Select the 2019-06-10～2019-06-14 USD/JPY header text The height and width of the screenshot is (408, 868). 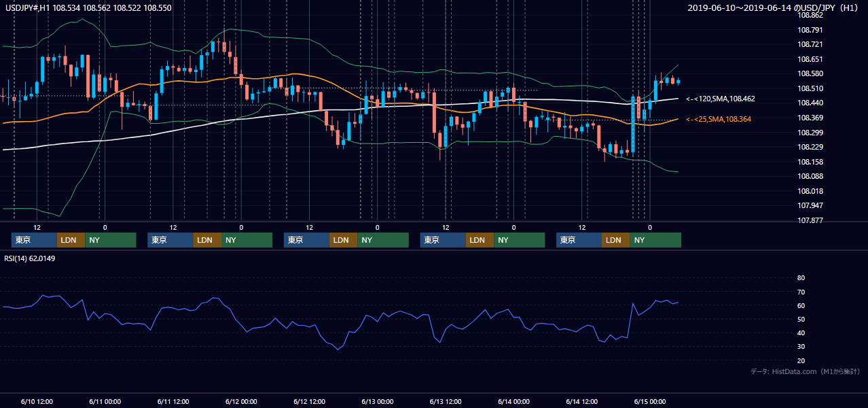[x=773, y=8]
